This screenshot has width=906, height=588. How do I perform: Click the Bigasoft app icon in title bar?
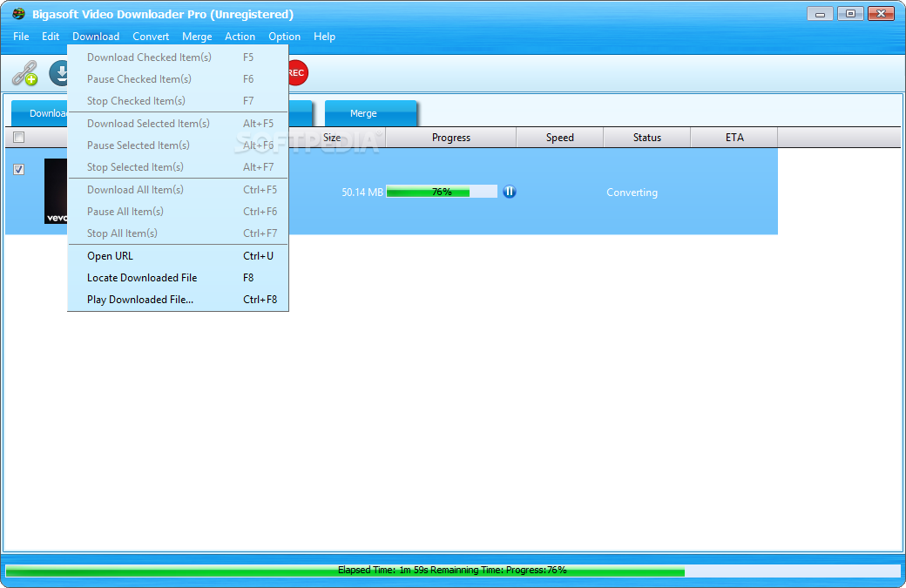(x=18, y=14)
